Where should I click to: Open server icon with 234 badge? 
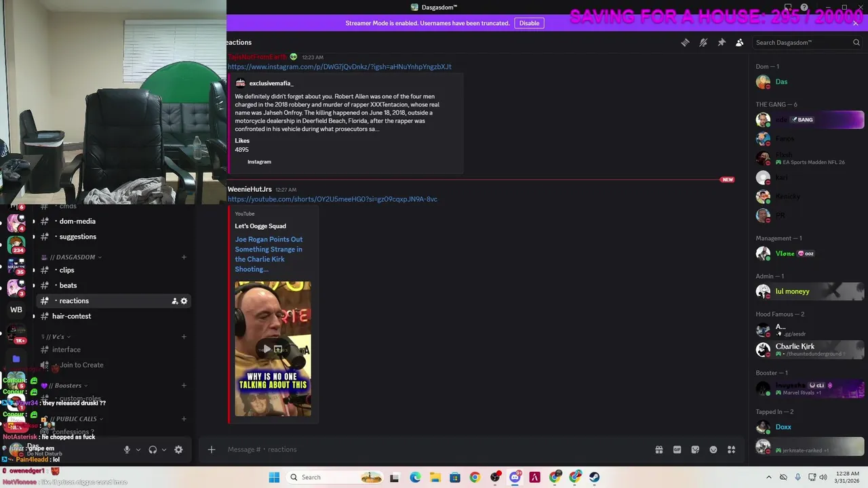pyautogui.click(x=16, y=244)
